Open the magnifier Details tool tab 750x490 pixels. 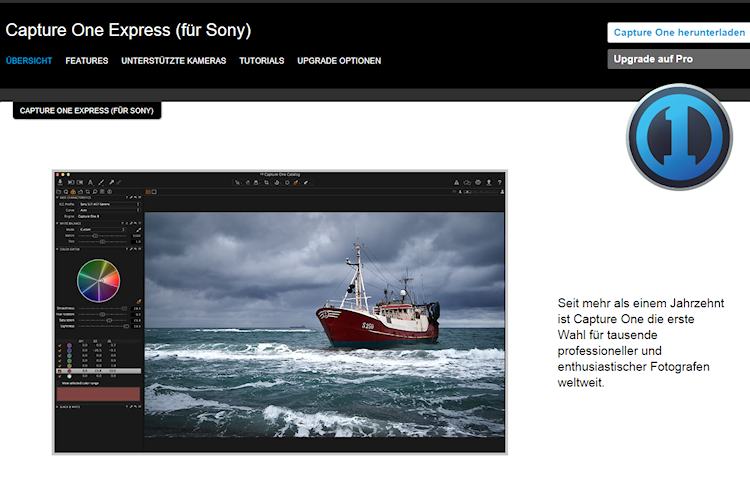[x=95, y=192]
